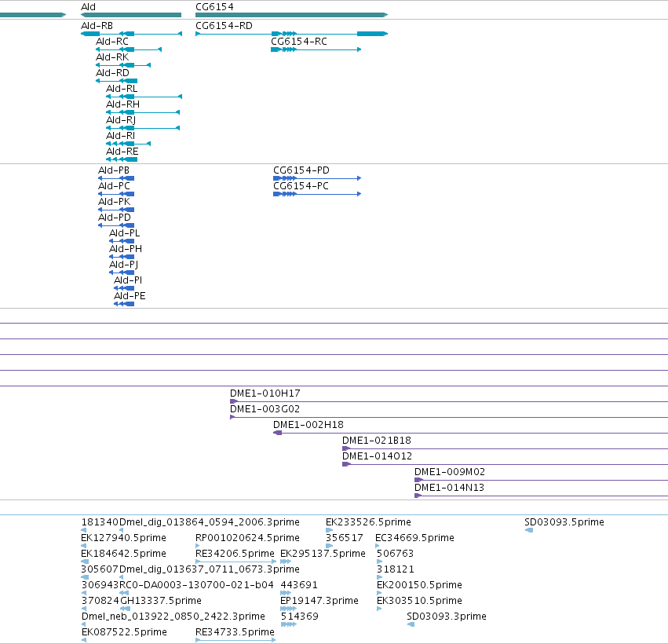
Task: Select the 370824 EST label
Action: 100,602
